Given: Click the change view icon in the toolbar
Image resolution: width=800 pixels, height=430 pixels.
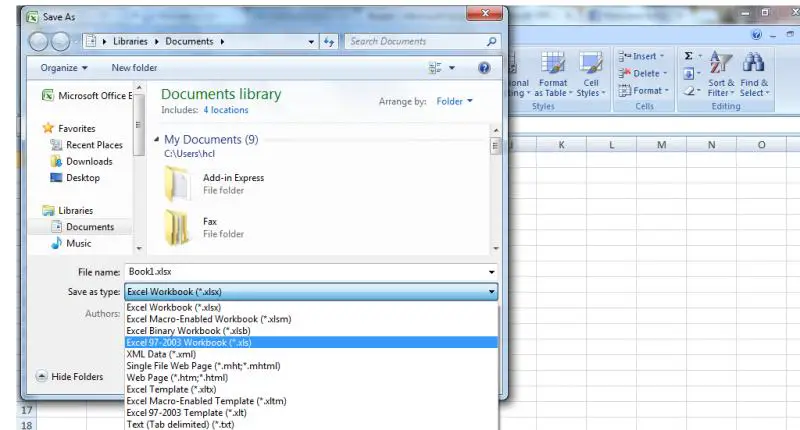Looking at the screenshot, I should (435, 68).
